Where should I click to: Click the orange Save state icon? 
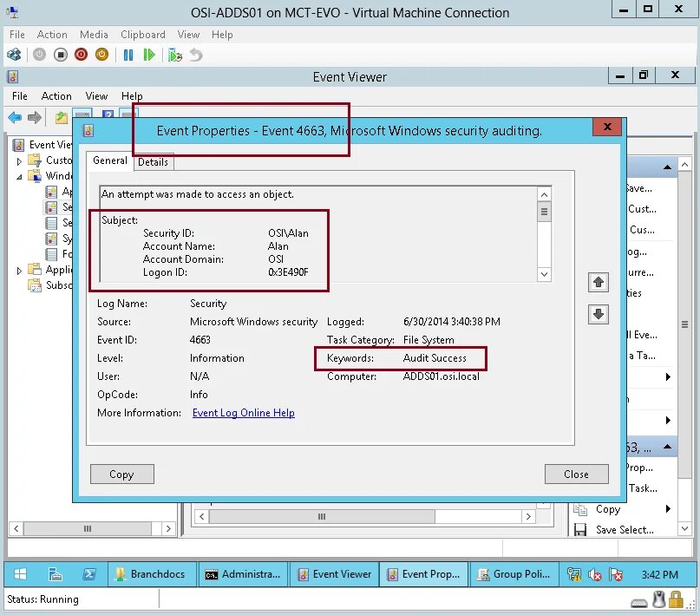(x=101, y=55)
